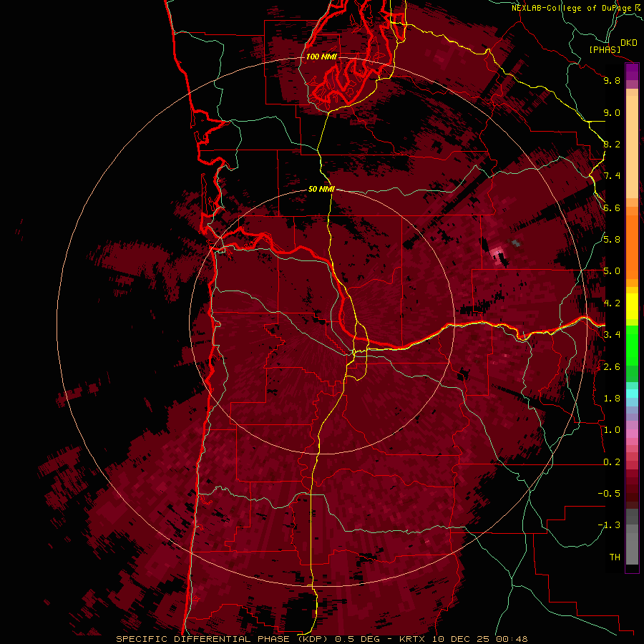This screenshot has height=644, width=644.
Task: Select the gray bottom segment of the color bar
Action: click(x=632, y=546)
